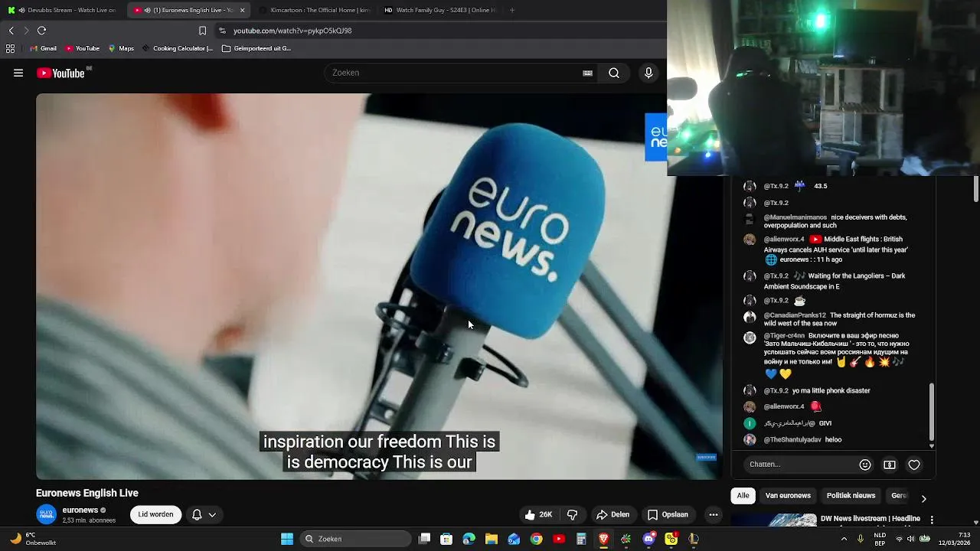Click the Euronews English Live video title
The width and height of the screenshot is (980, 551).
[x=87, y=494]
